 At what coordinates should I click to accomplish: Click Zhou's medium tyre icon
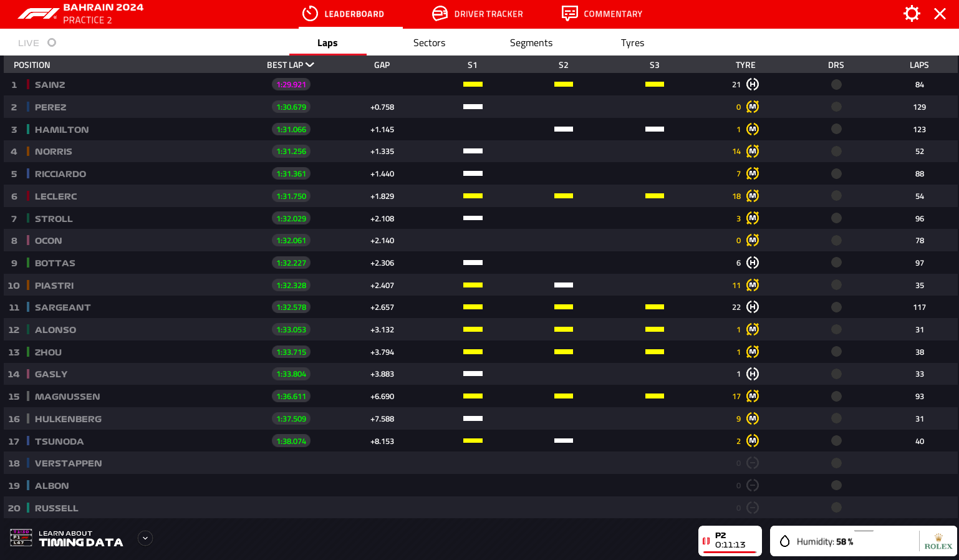(753, 352)
